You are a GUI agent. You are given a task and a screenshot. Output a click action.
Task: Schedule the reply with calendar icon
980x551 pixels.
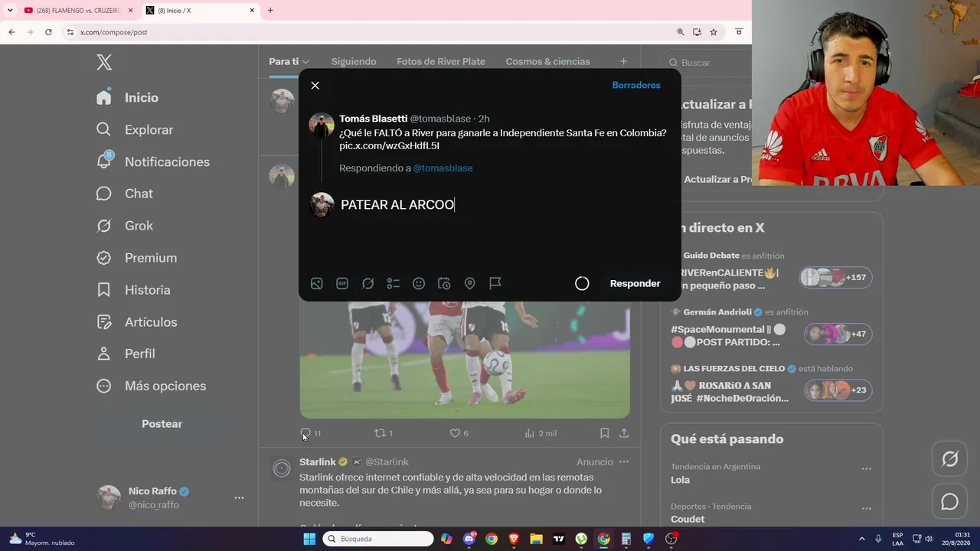coord(444,284)
